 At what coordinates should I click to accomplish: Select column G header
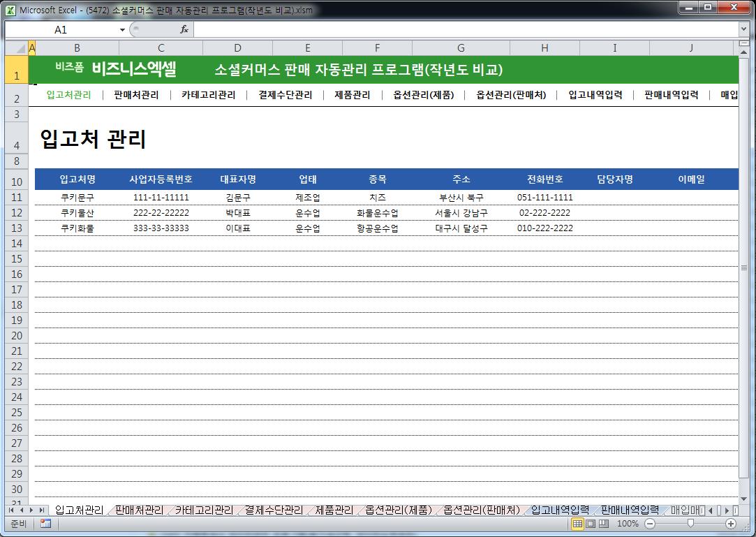461,47
